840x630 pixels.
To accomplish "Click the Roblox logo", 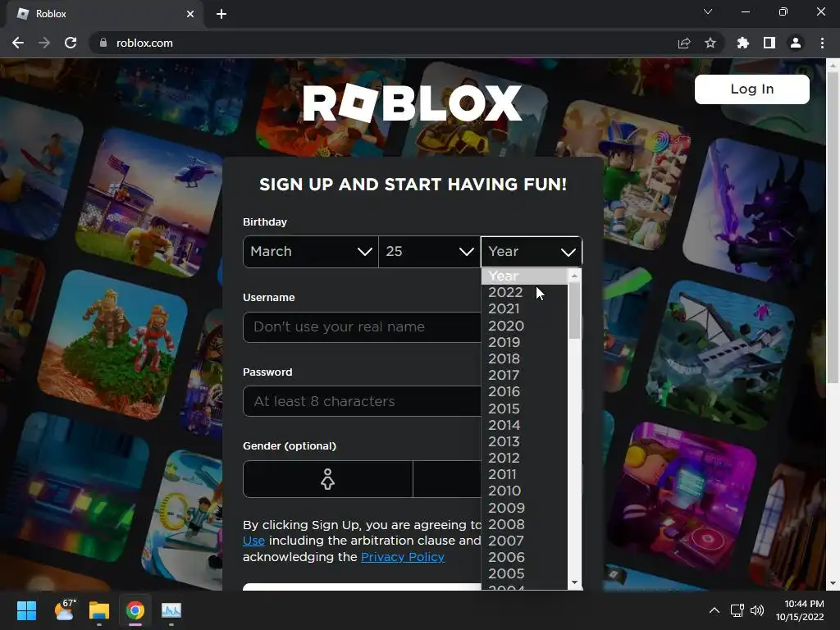I will click(412, 103).
